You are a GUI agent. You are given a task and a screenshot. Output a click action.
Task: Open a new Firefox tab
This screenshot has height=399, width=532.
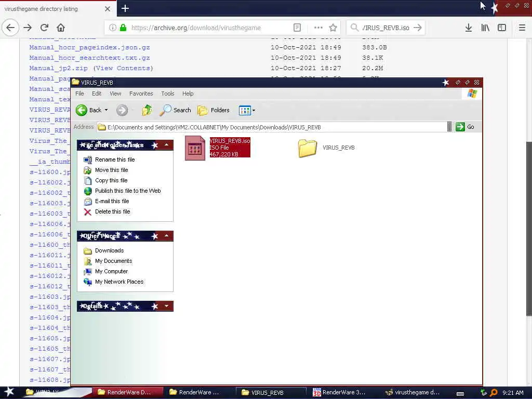[x=125, y=8]
